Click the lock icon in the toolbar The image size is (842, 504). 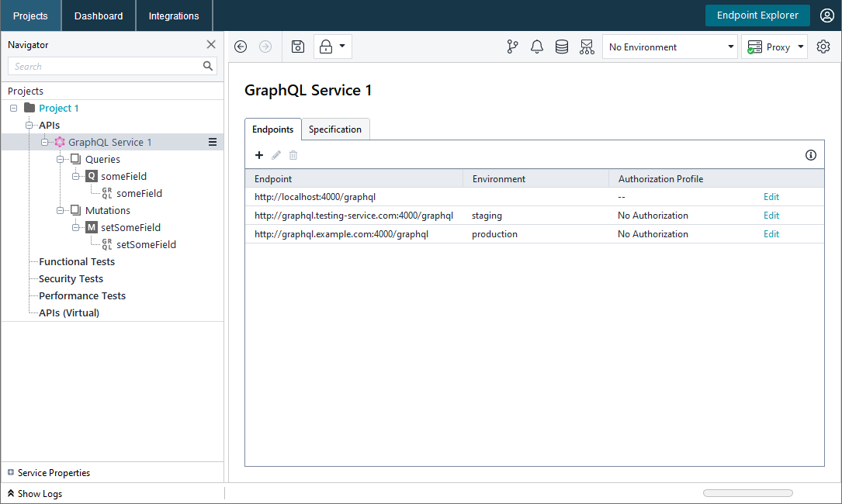pyautogui.click(x=327, y=46)
